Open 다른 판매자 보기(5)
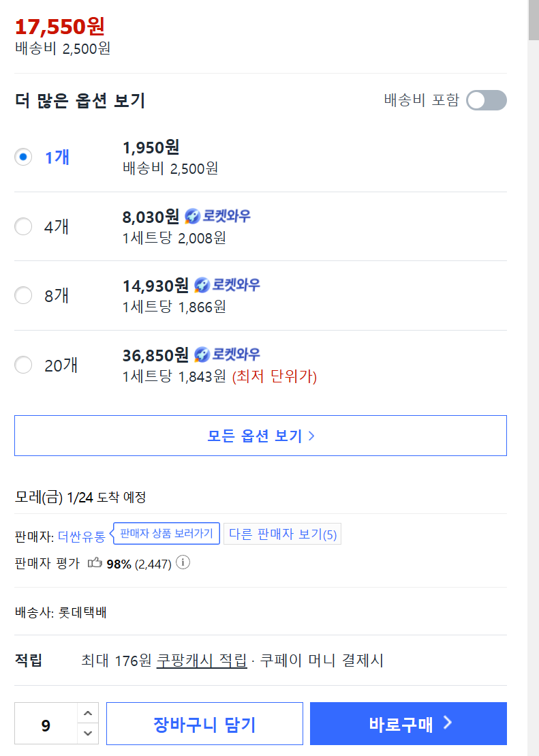 [x=283, y=534]
